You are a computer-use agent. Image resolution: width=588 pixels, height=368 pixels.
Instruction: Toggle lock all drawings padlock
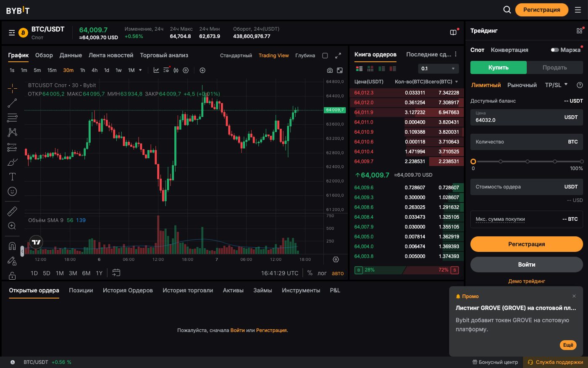[12, 276]
